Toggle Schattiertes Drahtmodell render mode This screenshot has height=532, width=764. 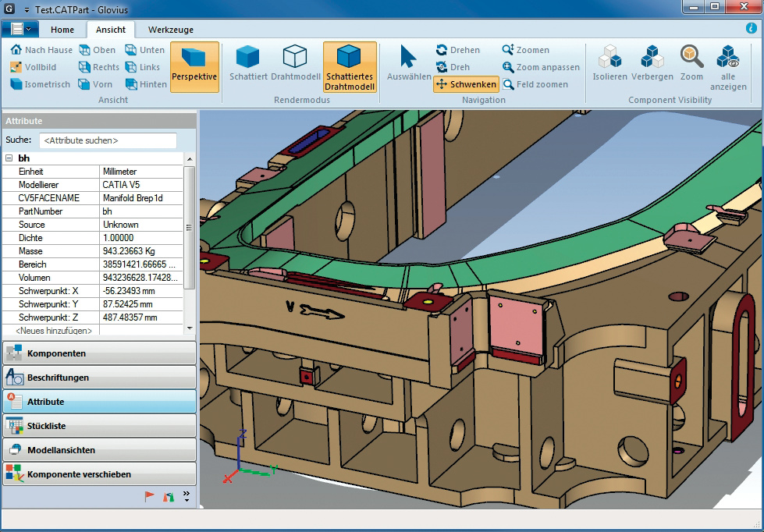click(350, 66)
